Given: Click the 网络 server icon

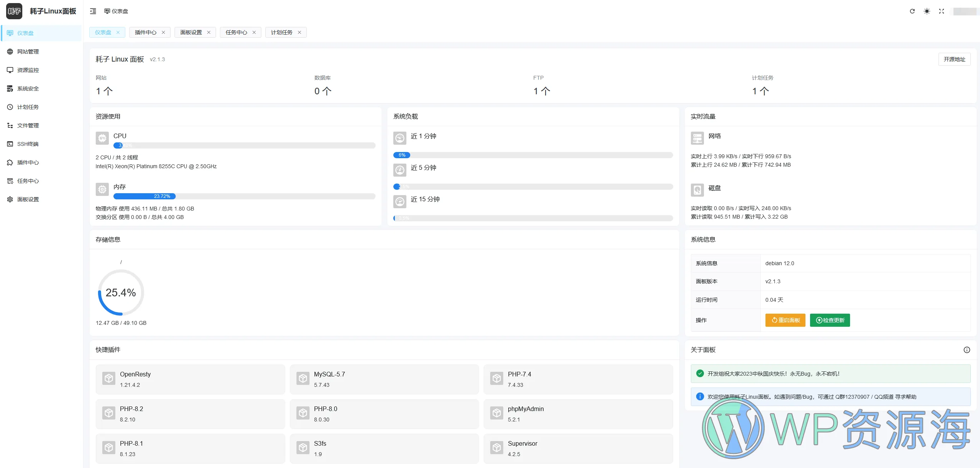Looking at the screenshot, I should click(x=697, y=138).
